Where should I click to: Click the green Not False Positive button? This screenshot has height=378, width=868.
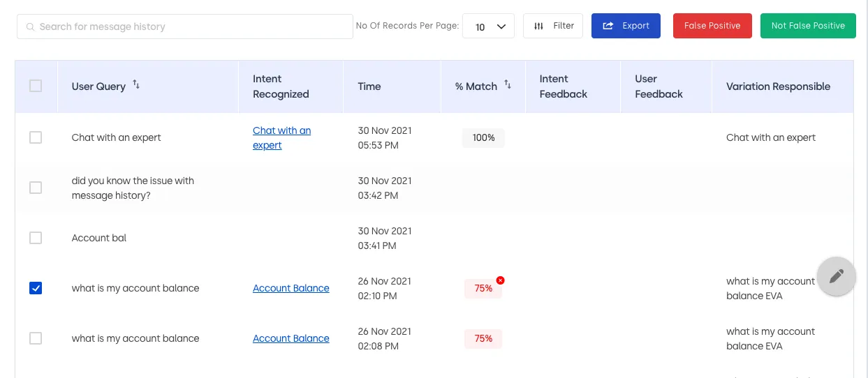point(808,26)
